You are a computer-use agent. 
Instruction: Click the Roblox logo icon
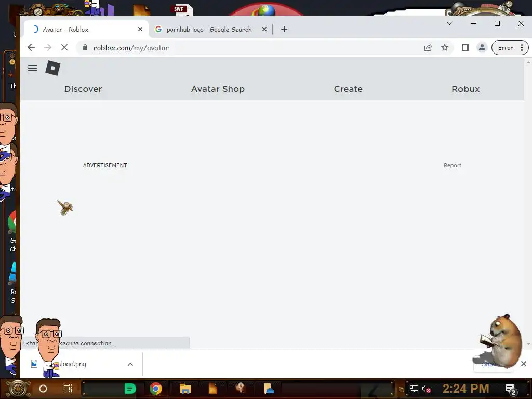(x=53, y=68)
